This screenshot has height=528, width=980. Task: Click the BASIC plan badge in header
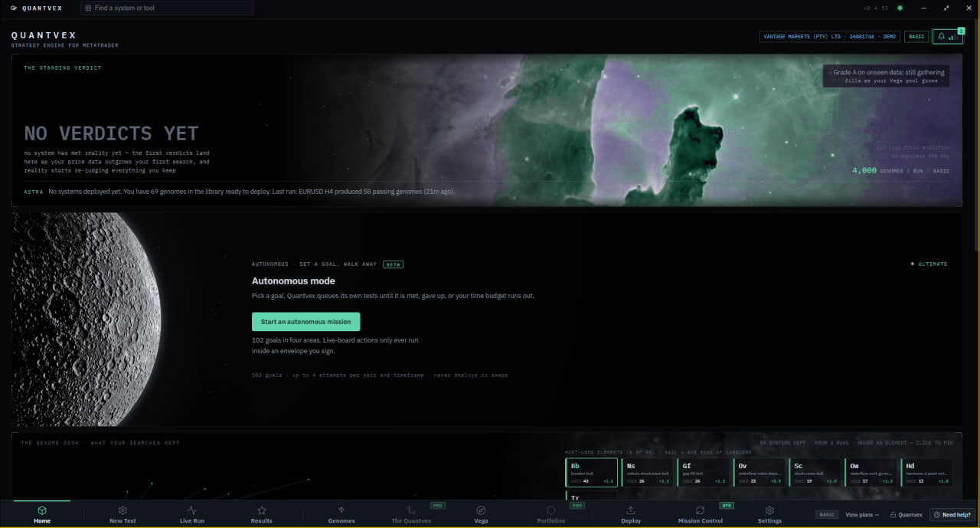pos(916,36)
